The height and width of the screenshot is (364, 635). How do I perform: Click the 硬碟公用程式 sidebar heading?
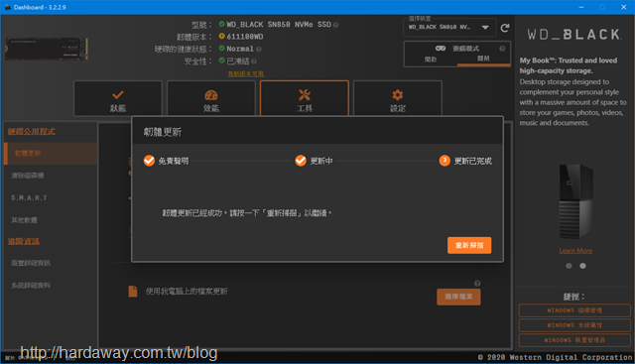tap(32, 132)
